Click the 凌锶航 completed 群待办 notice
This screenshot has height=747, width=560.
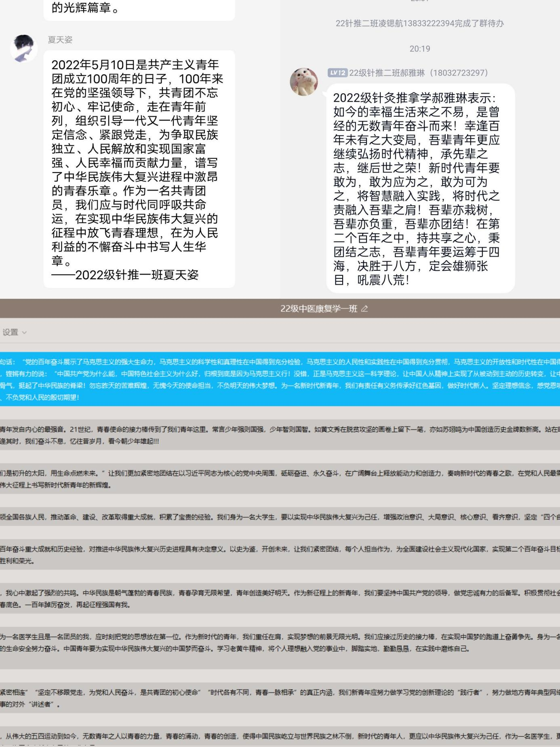pos(419,23)
